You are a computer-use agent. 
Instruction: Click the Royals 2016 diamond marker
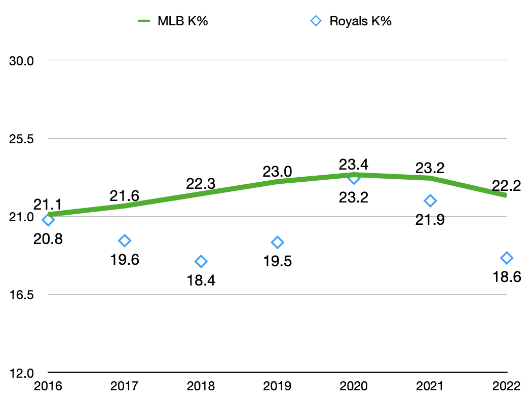coord(48,220)
